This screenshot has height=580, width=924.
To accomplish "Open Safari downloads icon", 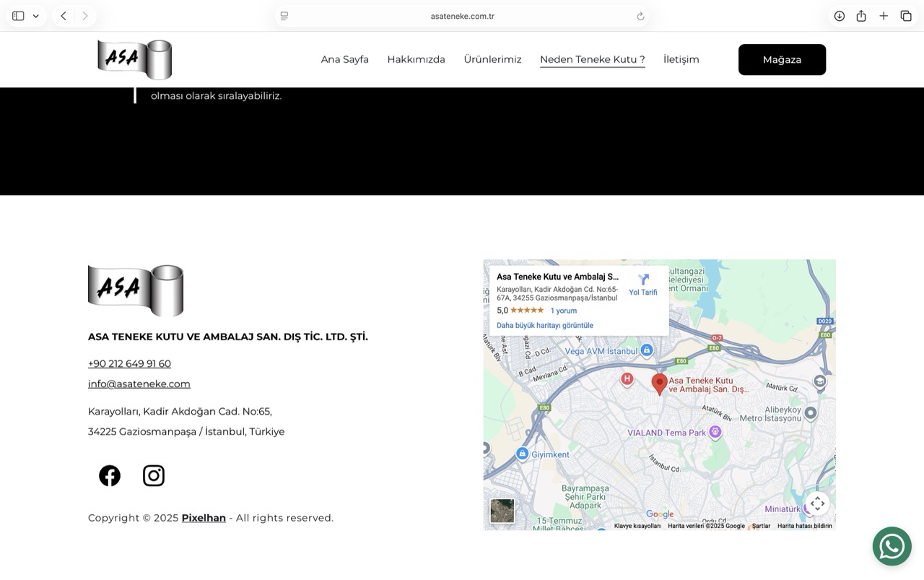I will click(839, 16).
